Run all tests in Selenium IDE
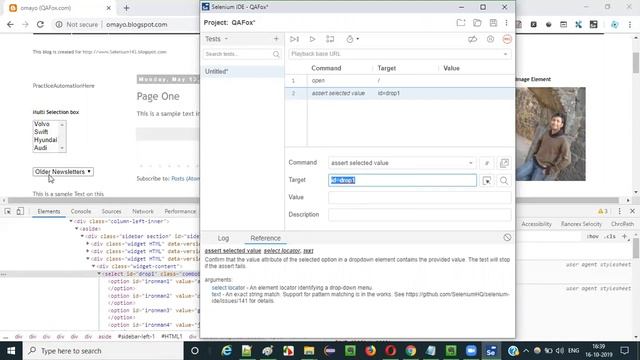The height and width of the screenshot is (360, 640). (x=294, y=39)
